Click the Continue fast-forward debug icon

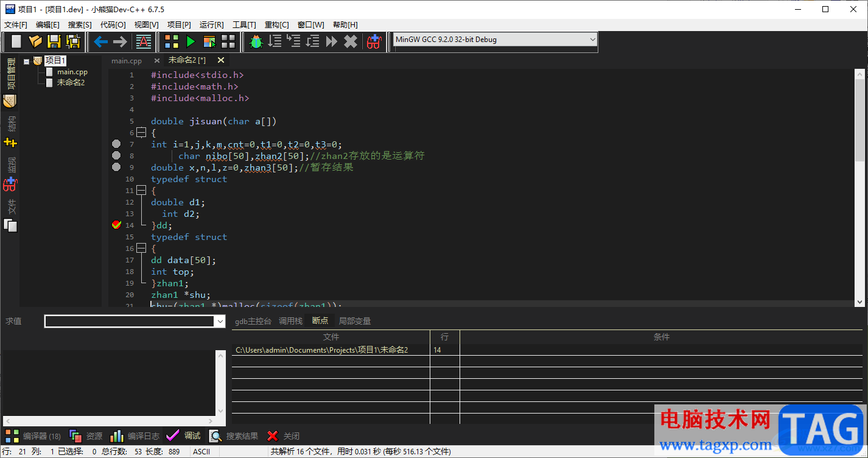coord(332,41)
